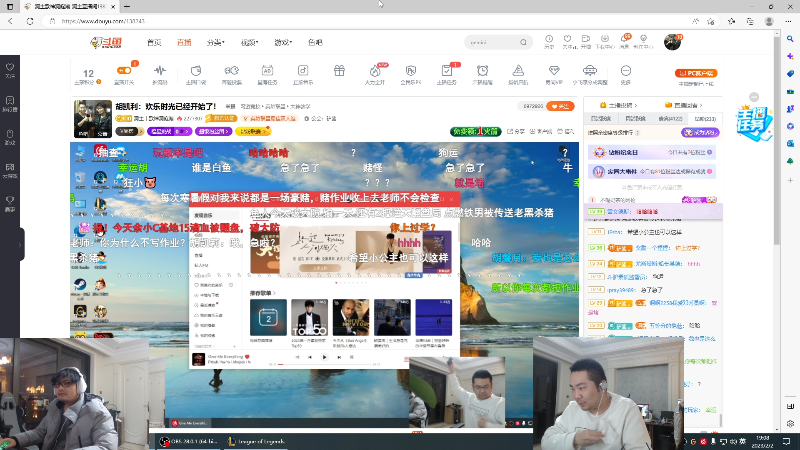Image resolution: width=800 pixels, height=450 pixels.
Task: Click the 分享 share link above video
Action: 516,131
